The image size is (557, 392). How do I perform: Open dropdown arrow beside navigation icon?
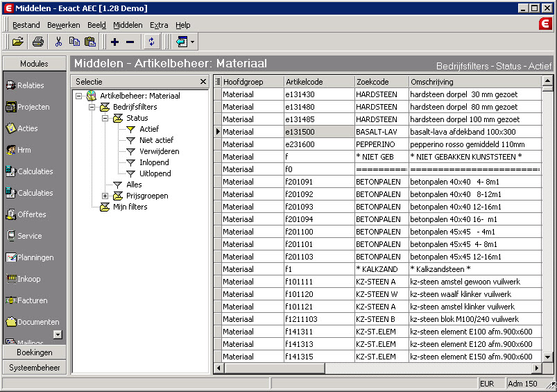click(192, 42)
